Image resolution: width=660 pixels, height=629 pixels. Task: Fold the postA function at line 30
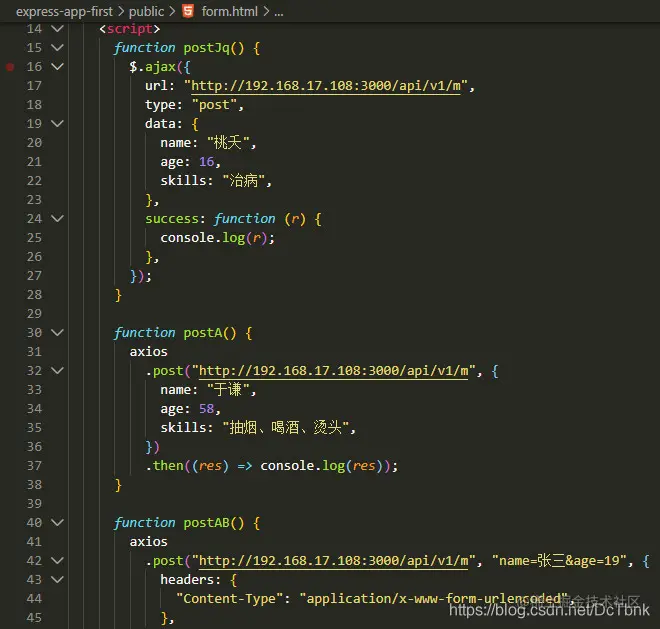(x=57, y=333)
